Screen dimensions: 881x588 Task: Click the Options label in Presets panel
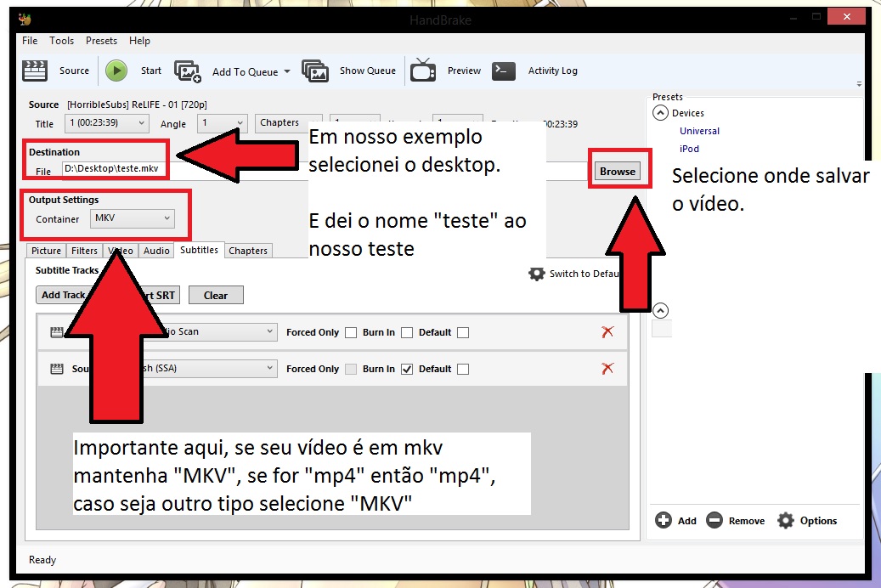tap(818, 521)
